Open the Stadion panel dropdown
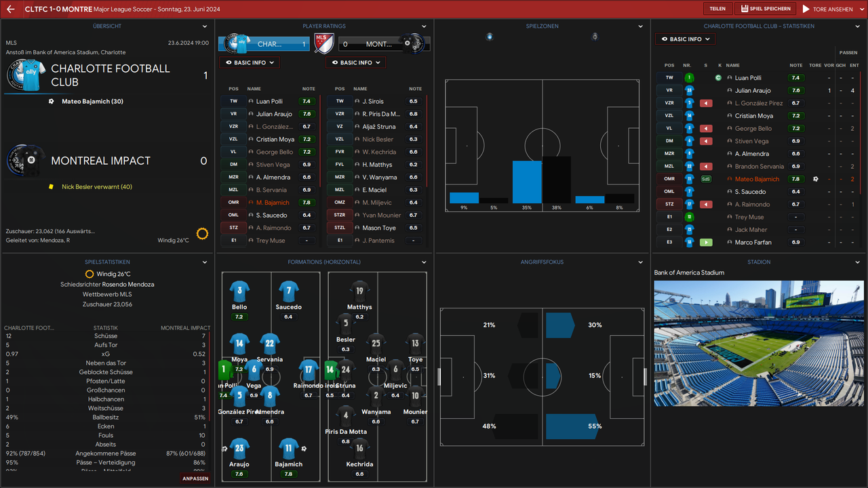 point(859,262)
